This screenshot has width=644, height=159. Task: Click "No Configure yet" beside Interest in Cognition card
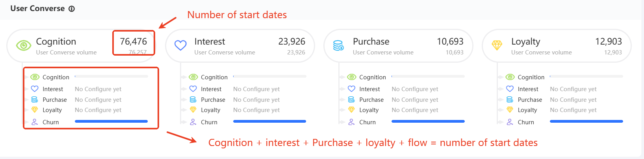point(98,89)
